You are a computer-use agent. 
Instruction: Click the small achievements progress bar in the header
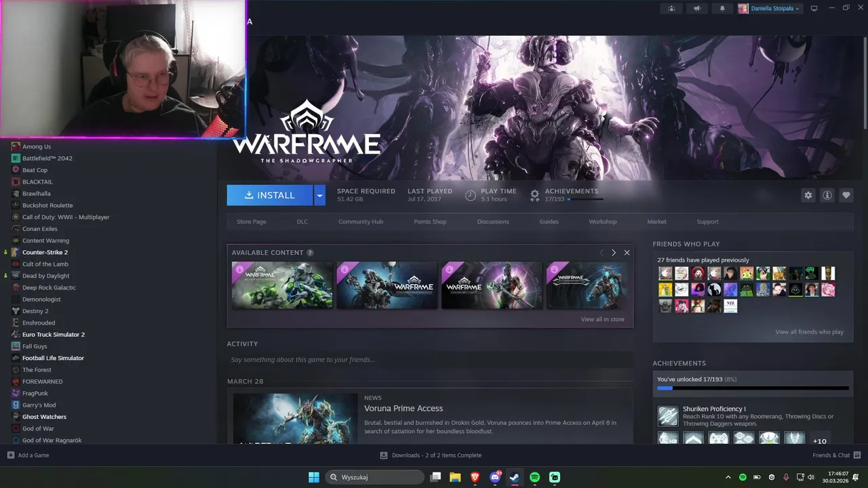585,199
